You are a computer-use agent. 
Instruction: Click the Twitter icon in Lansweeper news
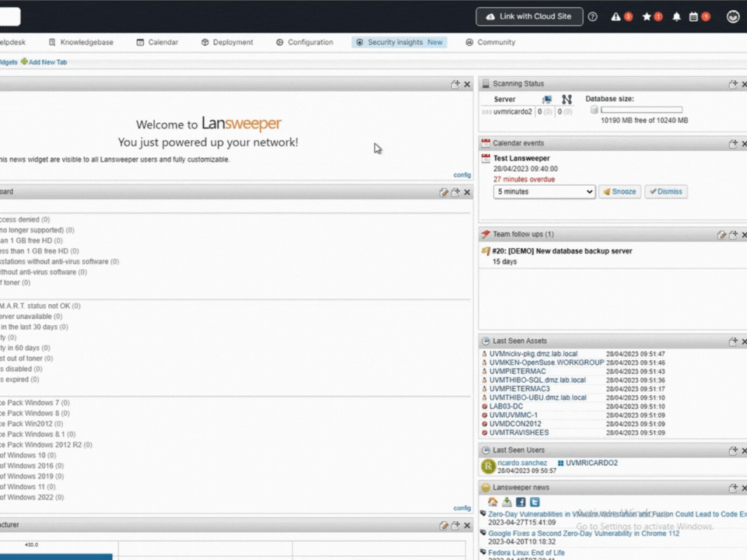coord(535,502)
